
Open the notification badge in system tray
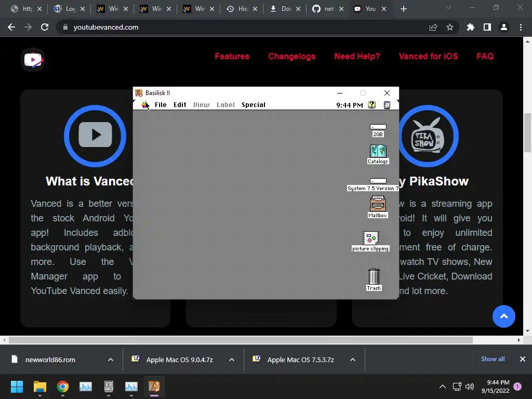[x=517, y=387]
